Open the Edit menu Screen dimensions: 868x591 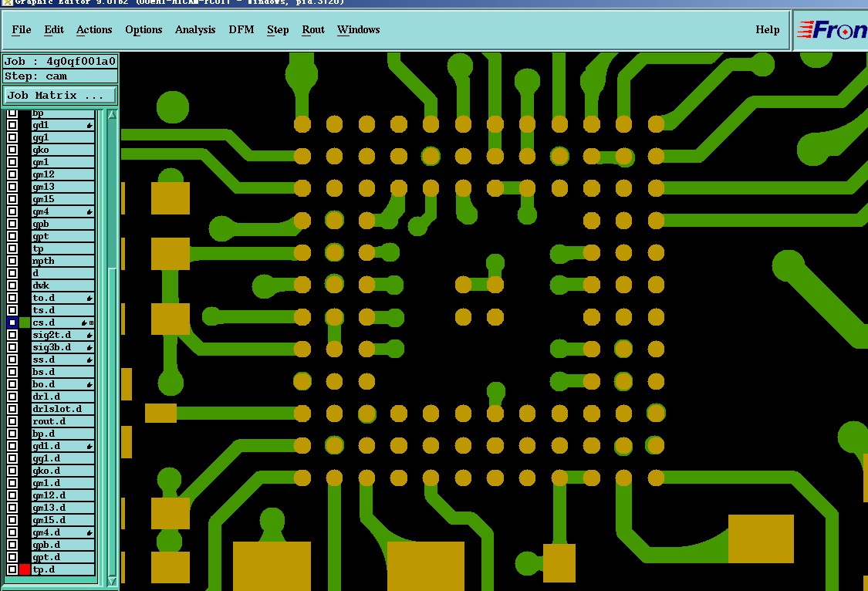pos(54,30)
